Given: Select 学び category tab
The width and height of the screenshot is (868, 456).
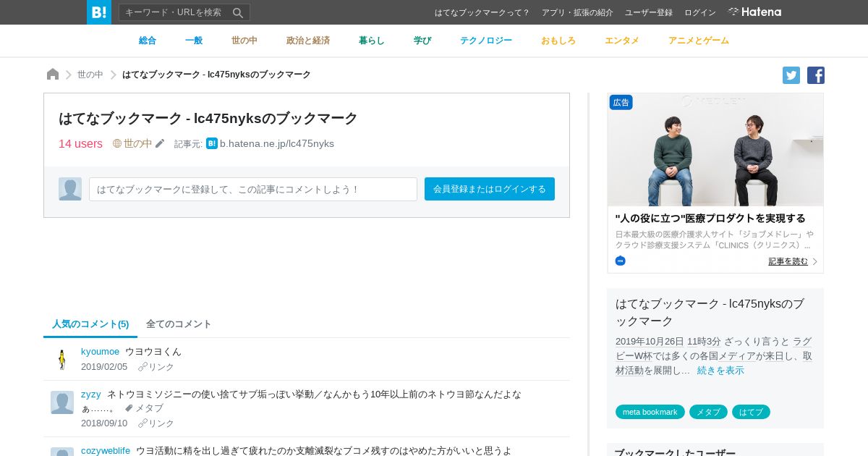Looking at the screenshot, I should click(422, 41).
